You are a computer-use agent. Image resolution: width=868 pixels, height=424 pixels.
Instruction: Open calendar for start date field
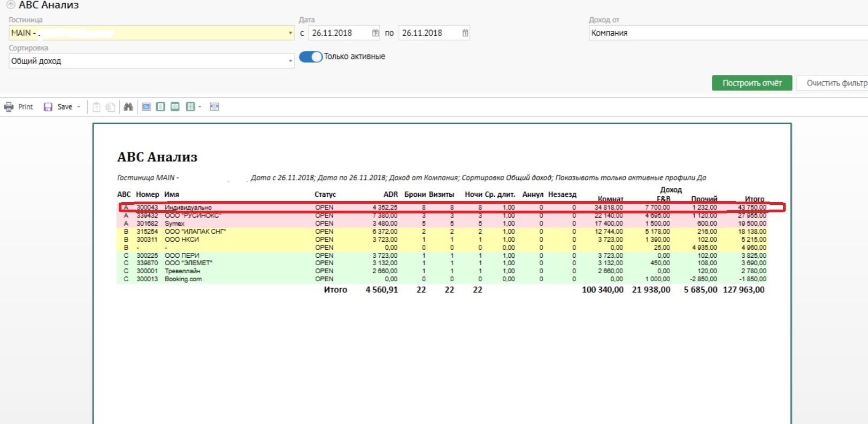pos(375,33)
